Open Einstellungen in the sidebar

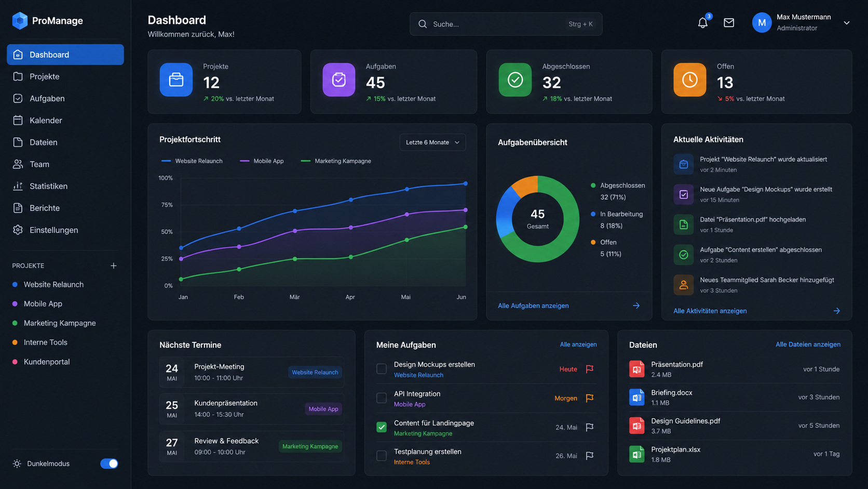[x=65, y=230]
